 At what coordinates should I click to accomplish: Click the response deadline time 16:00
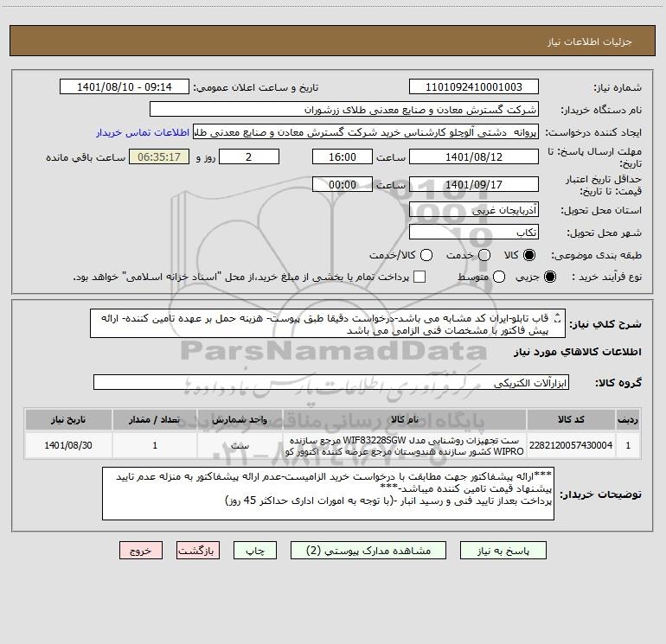(x=343, y=156)
